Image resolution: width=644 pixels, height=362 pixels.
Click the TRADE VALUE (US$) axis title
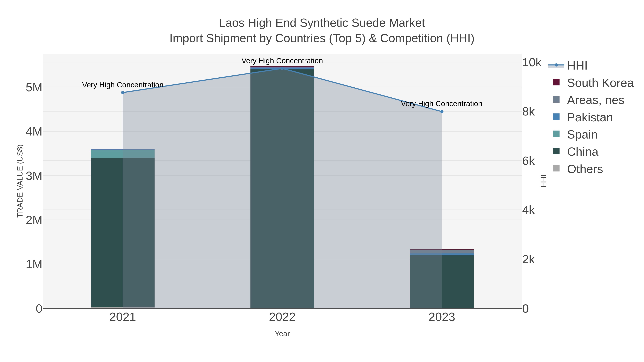(x=20, y=181)
